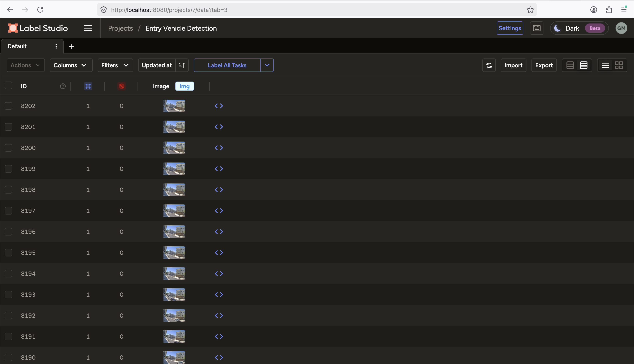
Task: Switch to list view layout
Action: 605,65
